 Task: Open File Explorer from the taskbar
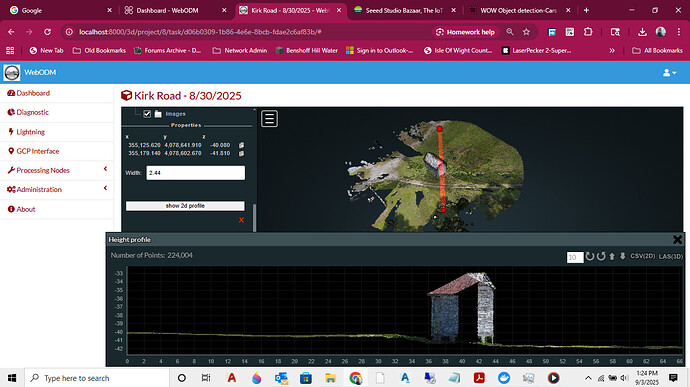tap(330, 378)
